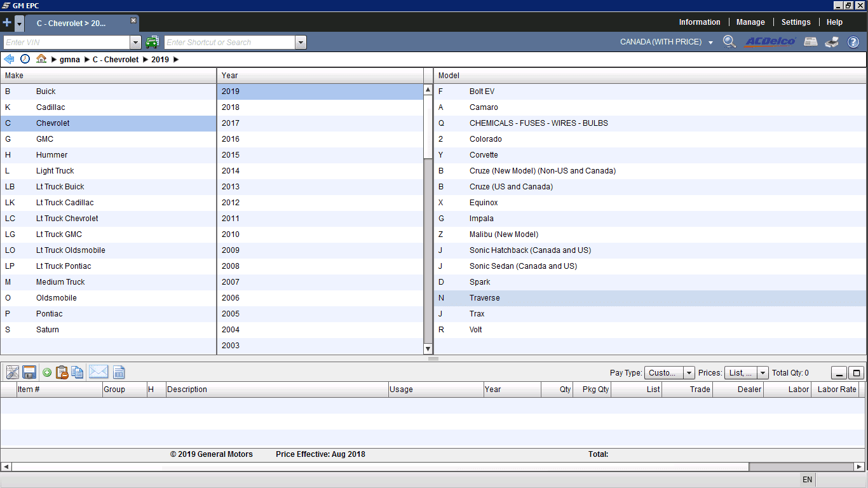Select the Volt model
Screen dimensions: 868x488
coord(650,330)
